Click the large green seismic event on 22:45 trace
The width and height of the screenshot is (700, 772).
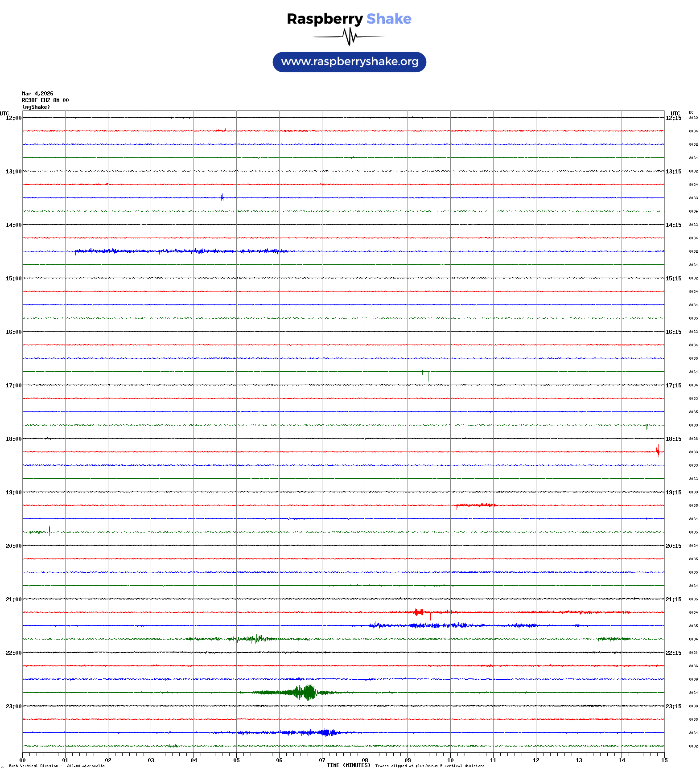[x=308, y=692]
